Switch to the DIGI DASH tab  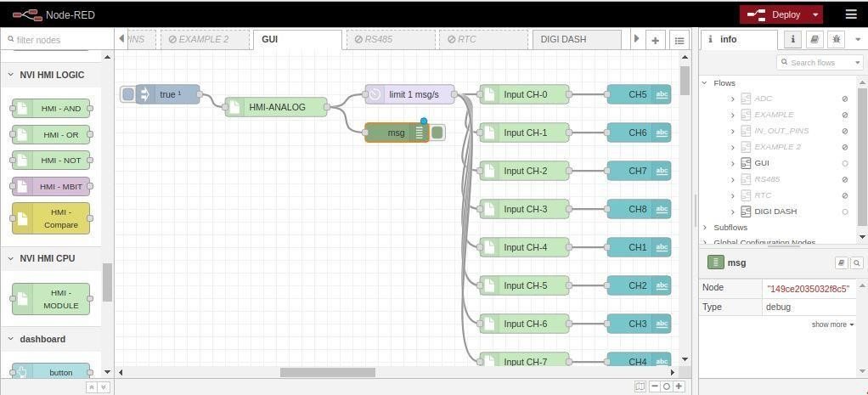click(x=564, y=40)
